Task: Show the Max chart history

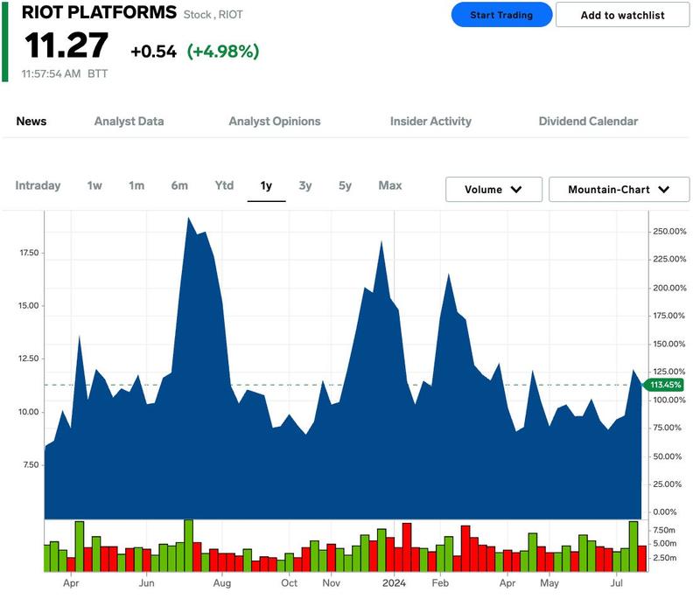Action: point(390,185)
